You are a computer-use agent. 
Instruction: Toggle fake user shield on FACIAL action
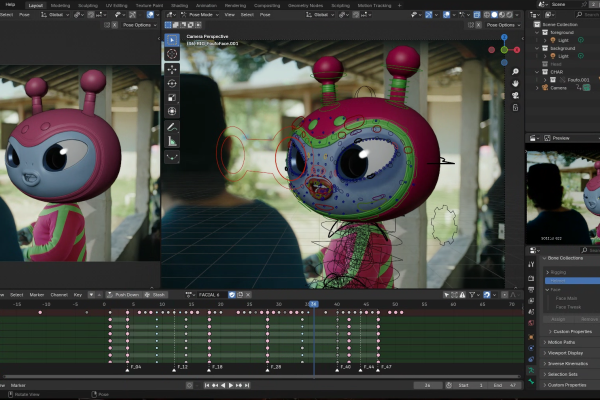(x=232, y=295)
